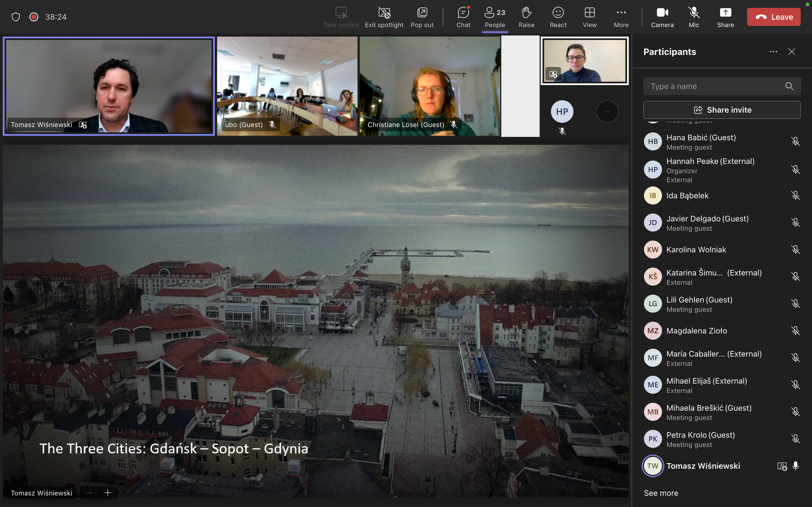Select Ida Bąbelek participant entry
This screenshot has height=507, width=812.
click(687, 195)
